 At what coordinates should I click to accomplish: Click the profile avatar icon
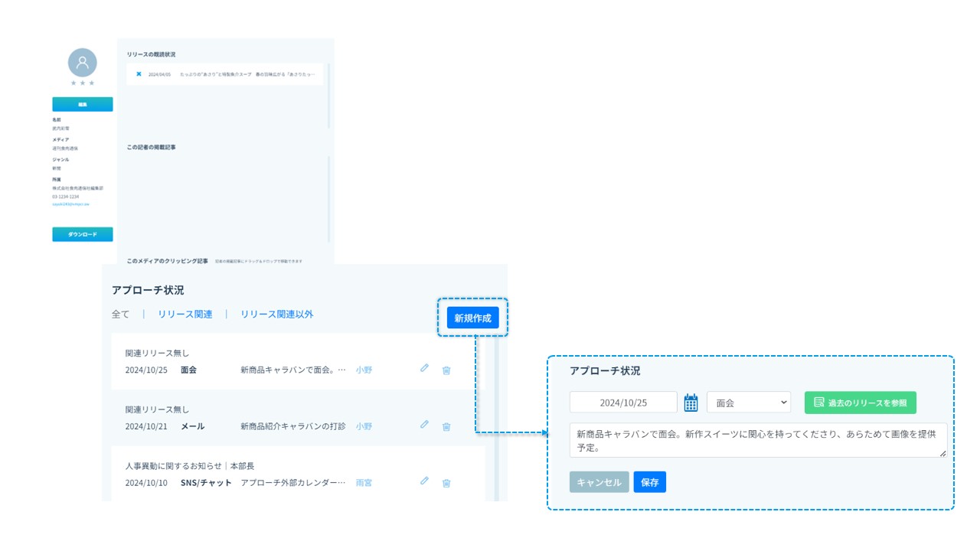[83, 63]
